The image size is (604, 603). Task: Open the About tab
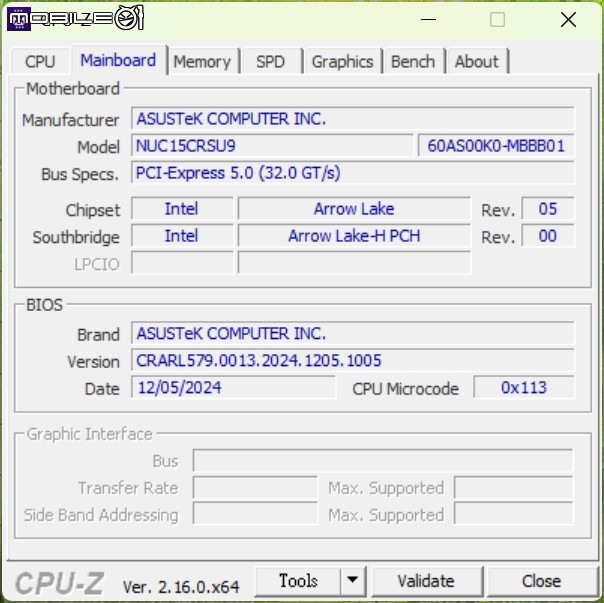pos(477,62)
